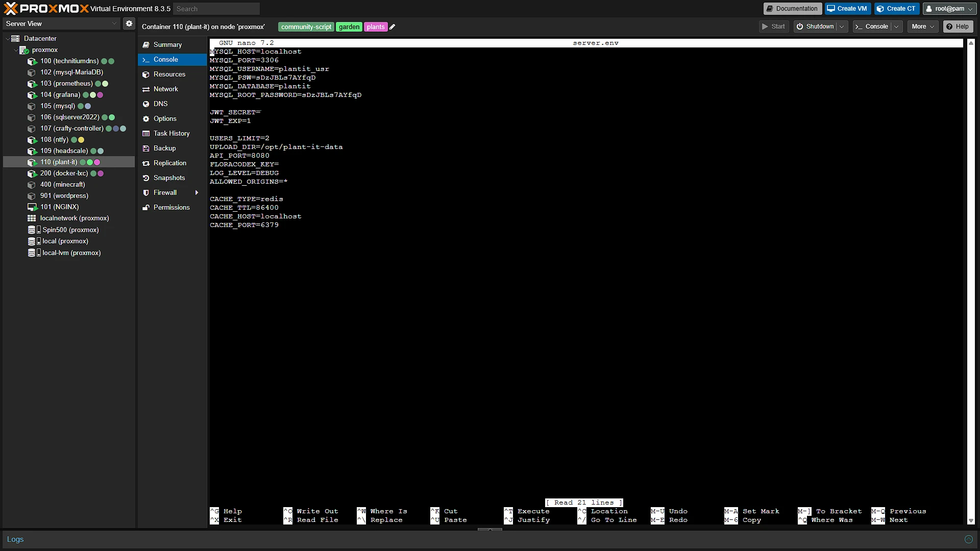Click local-lvm storage icon
Viewport: 980px width, 551px height.
tap(34, 253)
